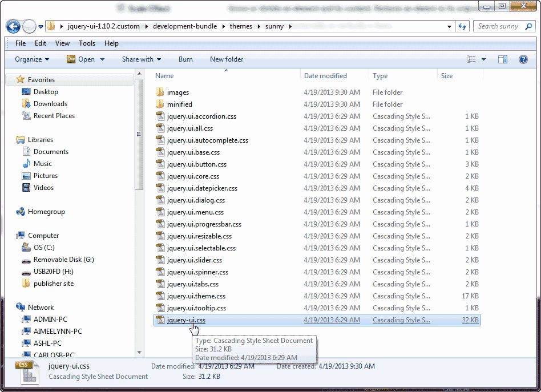541x392 pixels.
Task: Open the View menu
Action: click(x=62, y=43)
